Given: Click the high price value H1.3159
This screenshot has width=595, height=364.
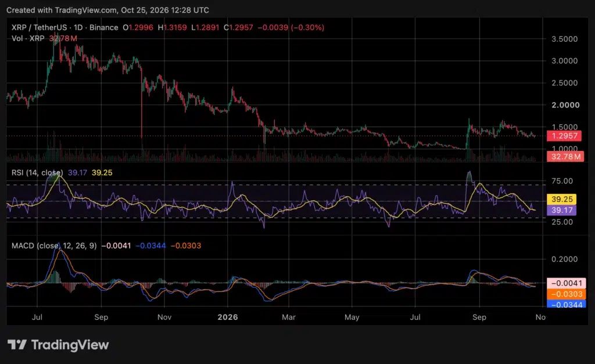Looking at the screenshot, I should click(172, 27).
